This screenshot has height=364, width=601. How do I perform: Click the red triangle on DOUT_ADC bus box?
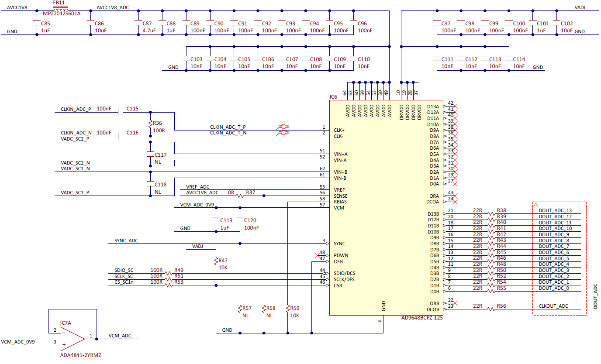click(536, 205)
